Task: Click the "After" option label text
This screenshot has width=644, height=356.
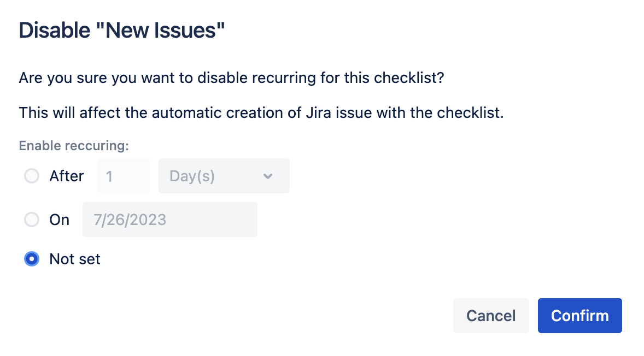Action: pyautogui.click(x=67, y=176)
